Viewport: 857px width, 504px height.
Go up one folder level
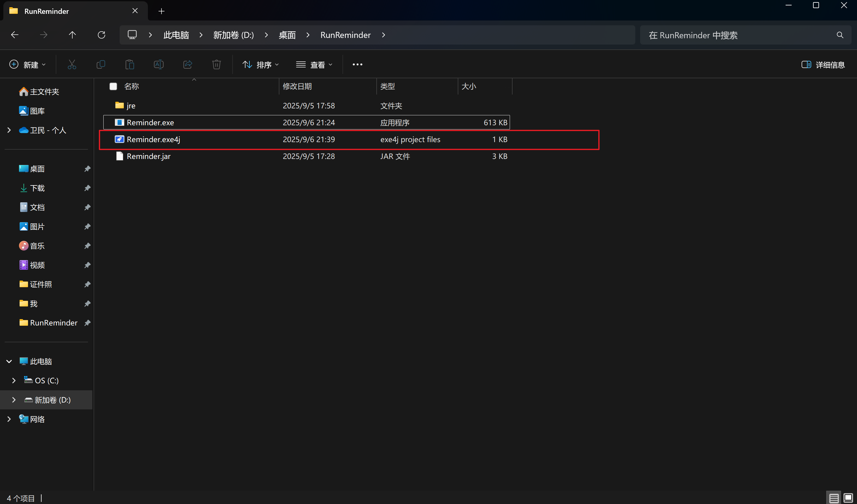click(72, 35)
